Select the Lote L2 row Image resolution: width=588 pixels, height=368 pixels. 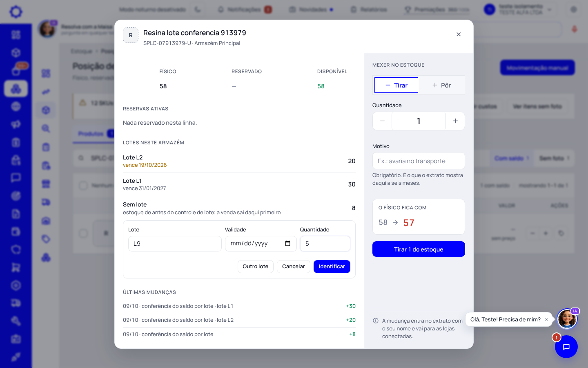[239, 161]
